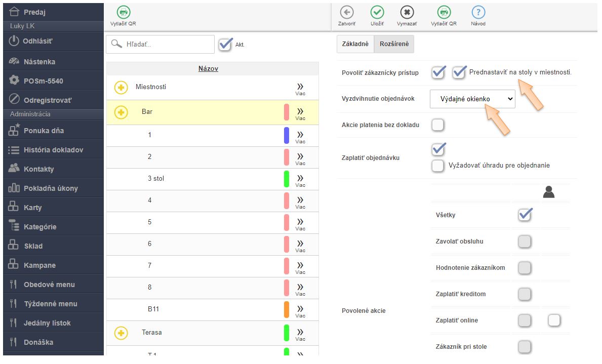Expand Viac options for 3 stol

pyautogui.click(x=300, y=180)
